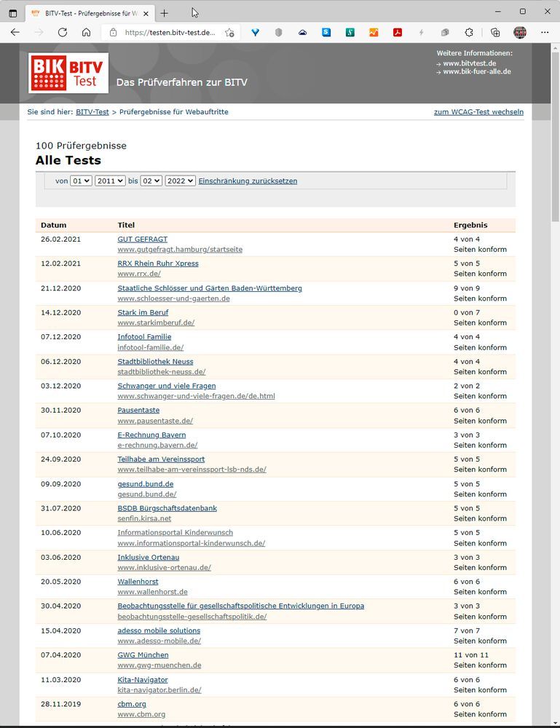Viewport: 560px width, 728px height.
Task: Open the www.bitvtest.de header link
Action: click(x=470, y=63)
